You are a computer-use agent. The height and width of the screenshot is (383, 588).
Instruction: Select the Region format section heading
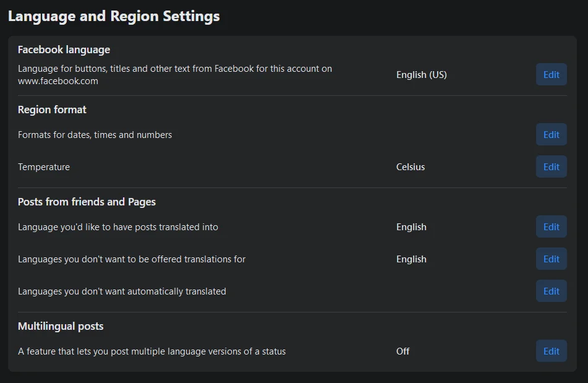coord(52,110)
